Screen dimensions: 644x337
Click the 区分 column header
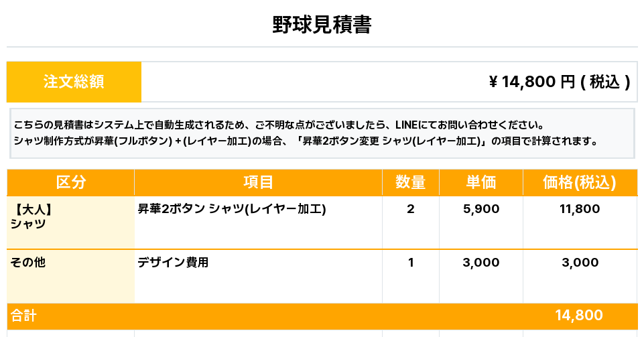click(70, 182)
